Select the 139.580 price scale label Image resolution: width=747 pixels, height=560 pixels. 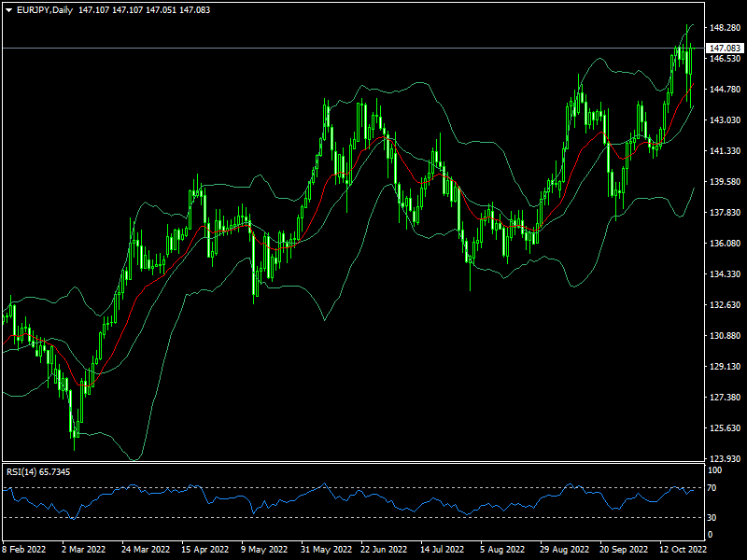point(726,181)
